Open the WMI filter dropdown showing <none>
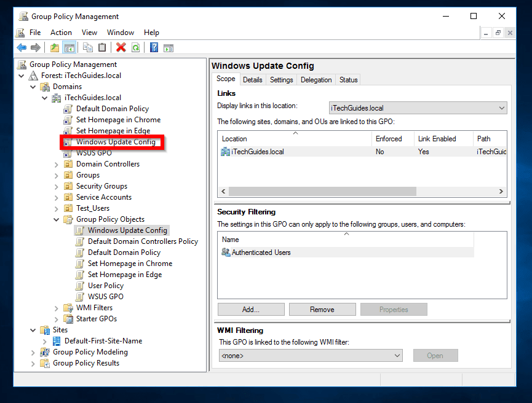Viewport: 532px width, 403px height. tap(311, 356)
